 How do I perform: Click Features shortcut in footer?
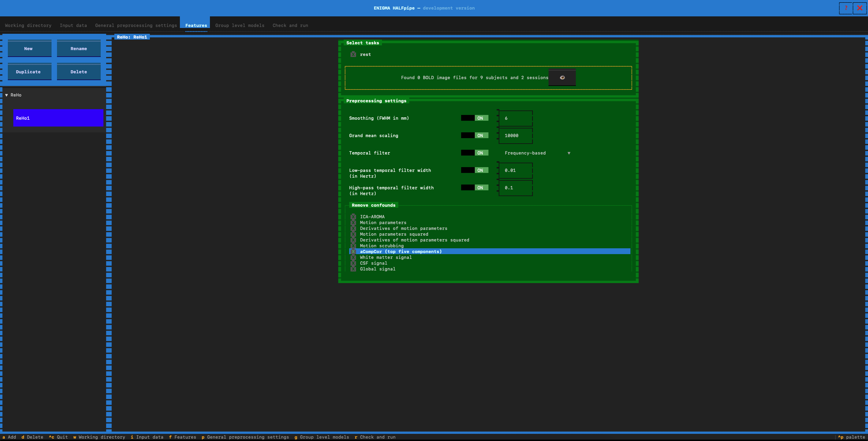point(182,437)
